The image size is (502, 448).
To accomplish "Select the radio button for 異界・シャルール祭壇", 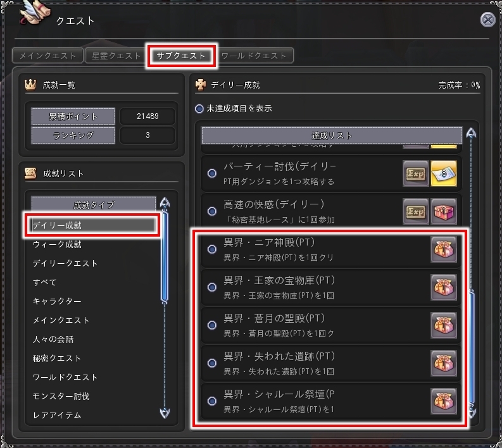I will point(212,401).
